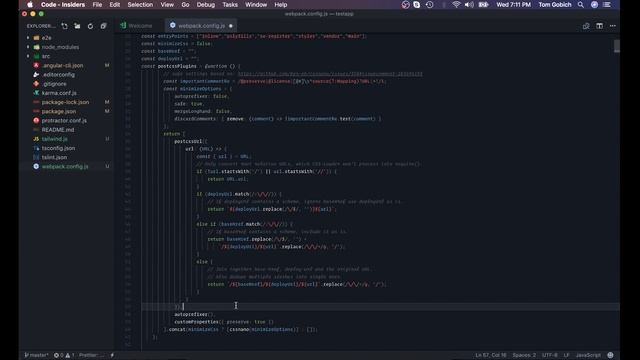Open package-lock.json file

(65, 102)
